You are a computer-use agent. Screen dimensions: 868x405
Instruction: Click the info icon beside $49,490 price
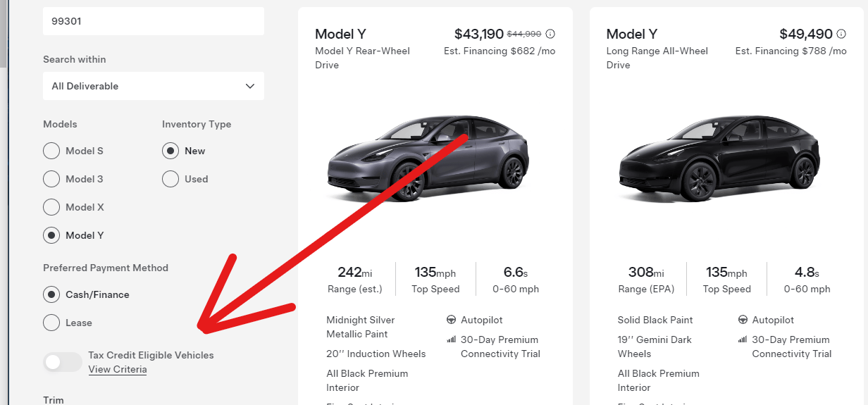tap(841, 34)
